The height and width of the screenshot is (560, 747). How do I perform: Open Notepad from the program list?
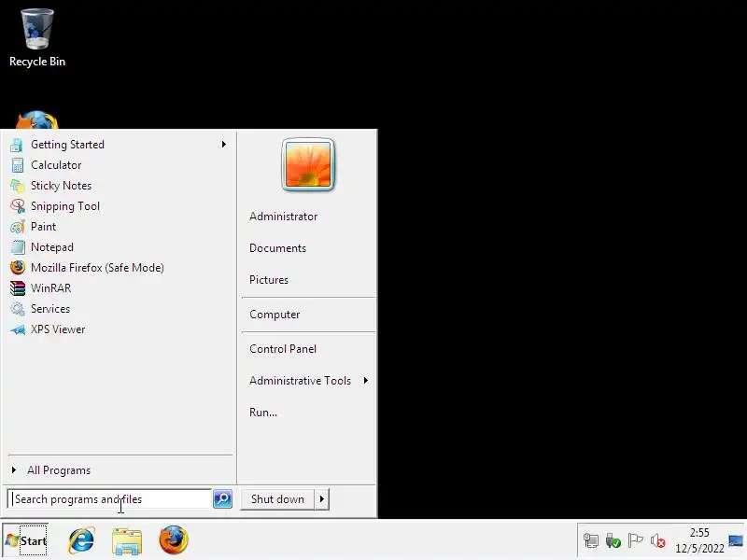52,247
